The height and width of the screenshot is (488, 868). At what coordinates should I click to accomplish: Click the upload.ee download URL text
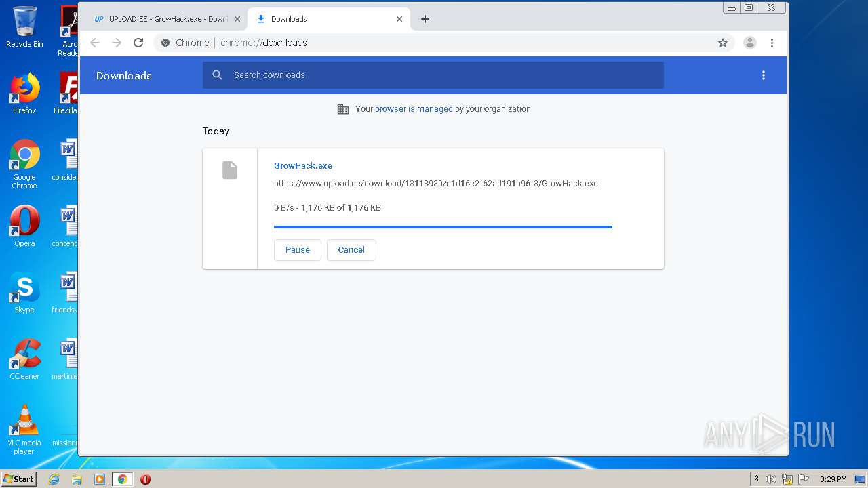point(436,183)
